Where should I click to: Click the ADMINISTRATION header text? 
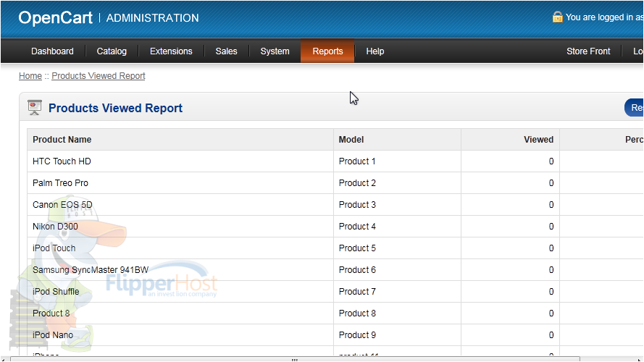click(x=152, y=18)
